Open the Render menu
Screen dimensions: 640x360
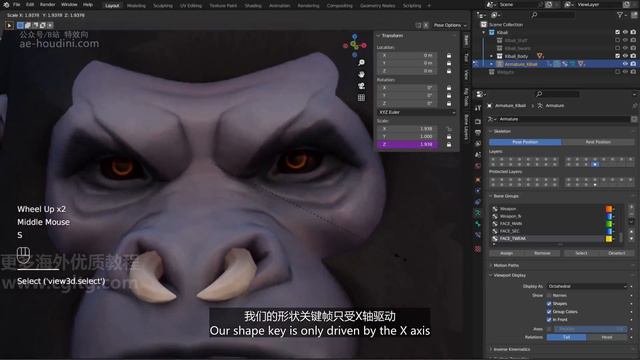[47, 5]
